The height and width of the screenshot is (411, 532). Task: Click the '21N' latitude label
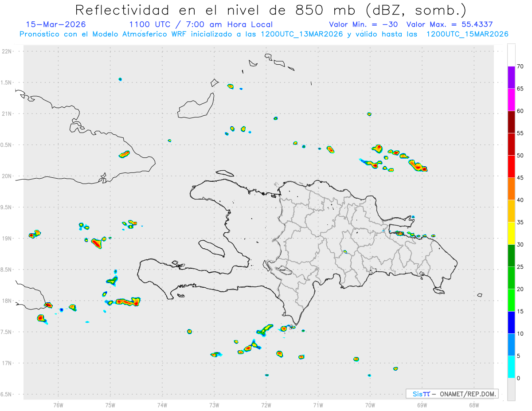[x=8, y=114]
